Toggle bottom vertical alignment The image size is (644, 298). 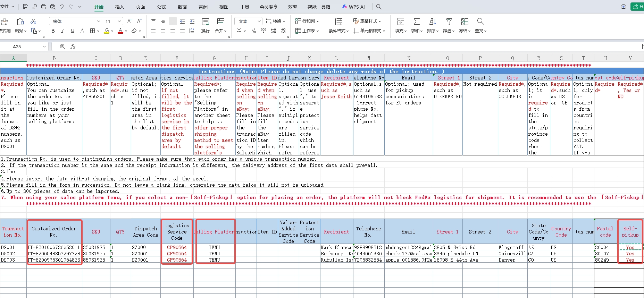point(173,21)
